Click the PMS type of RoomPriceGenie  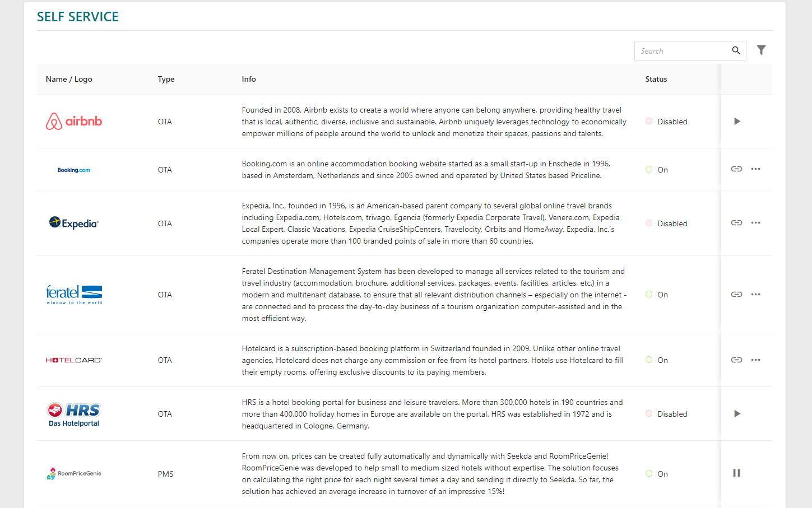click(x=165, y=474)
